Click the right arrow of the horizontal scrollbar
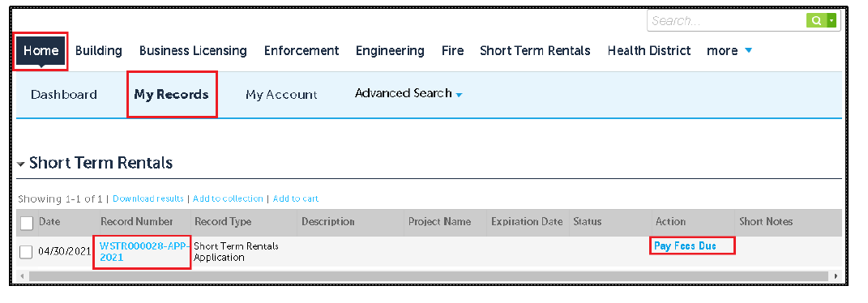This screenshot has height=303, width=868. (836, 275)
